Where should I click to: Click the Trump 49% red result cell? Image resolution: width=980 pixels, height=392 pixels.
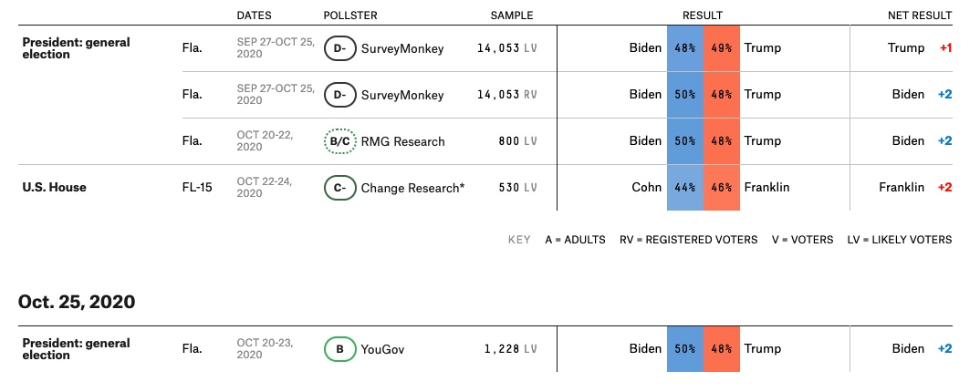[x=721, y=48]
